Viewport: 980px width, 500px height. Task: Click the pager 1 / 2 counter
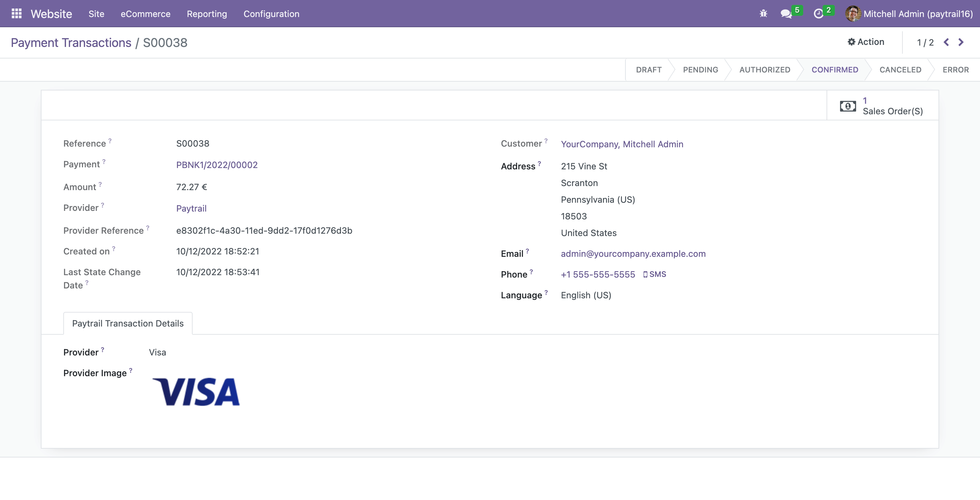925,42
